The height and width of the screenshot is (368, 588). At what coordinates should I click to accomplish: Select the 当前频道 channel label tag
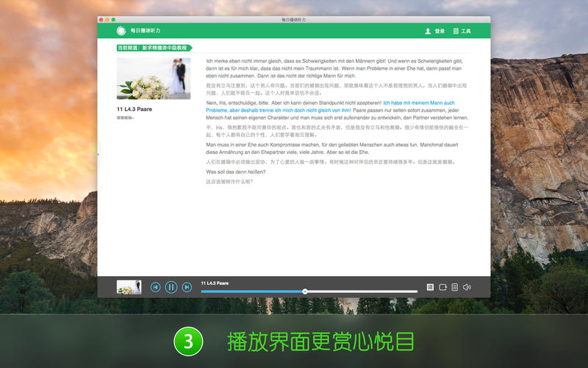[154, 48]
